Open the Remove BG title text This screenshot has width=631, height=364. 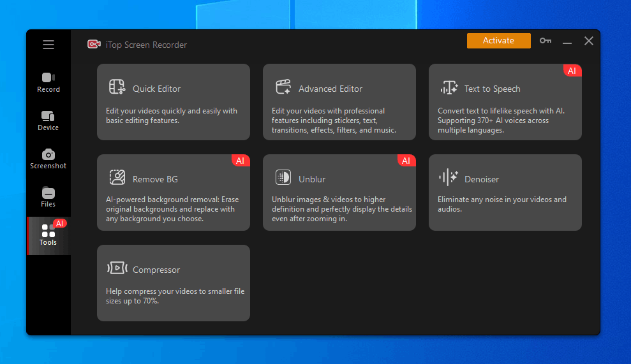click(155, 179)
